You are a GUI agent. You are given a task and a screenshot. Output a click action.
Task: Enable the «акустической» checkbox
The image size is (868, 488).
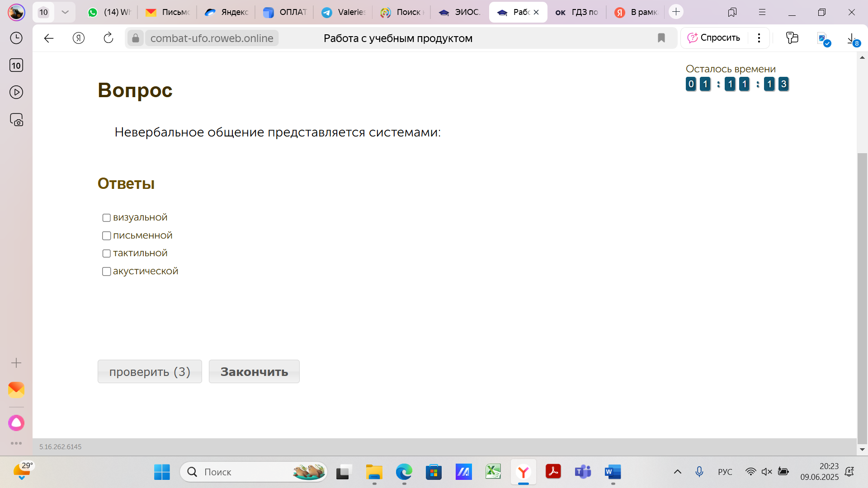[x=107, y=272]
